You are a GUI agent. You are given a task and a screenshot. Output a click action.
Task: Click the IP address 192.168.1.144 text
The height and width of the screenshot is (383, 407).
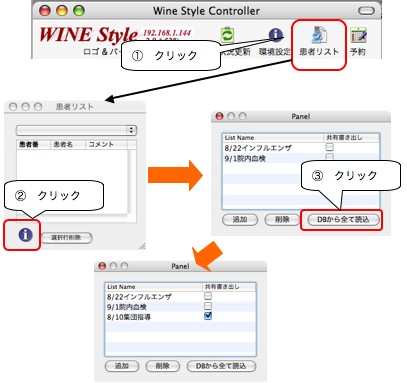167,33
